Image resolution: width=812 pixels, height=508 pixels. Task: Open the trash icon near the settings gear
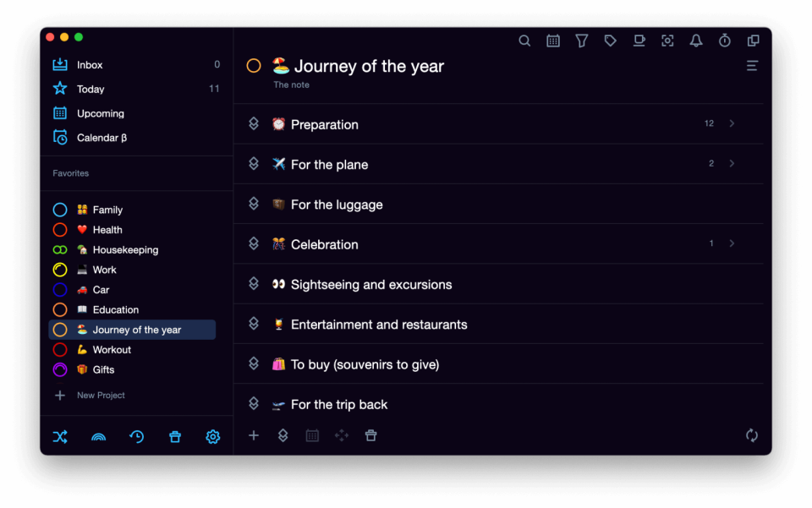(x=174, y=436)
